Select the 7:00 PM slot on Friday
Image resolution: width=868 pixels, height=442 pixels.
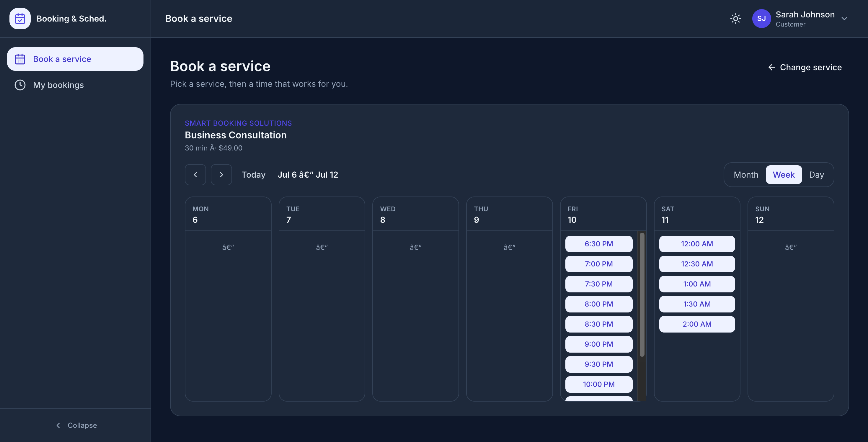(599, 264)
